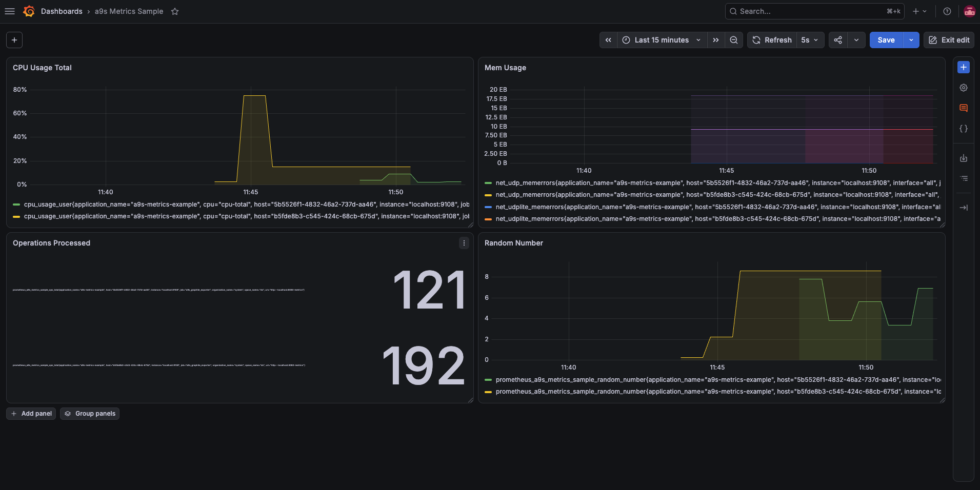Star the a9s Metrics Sample dashboard

click(x=175, y=11)
